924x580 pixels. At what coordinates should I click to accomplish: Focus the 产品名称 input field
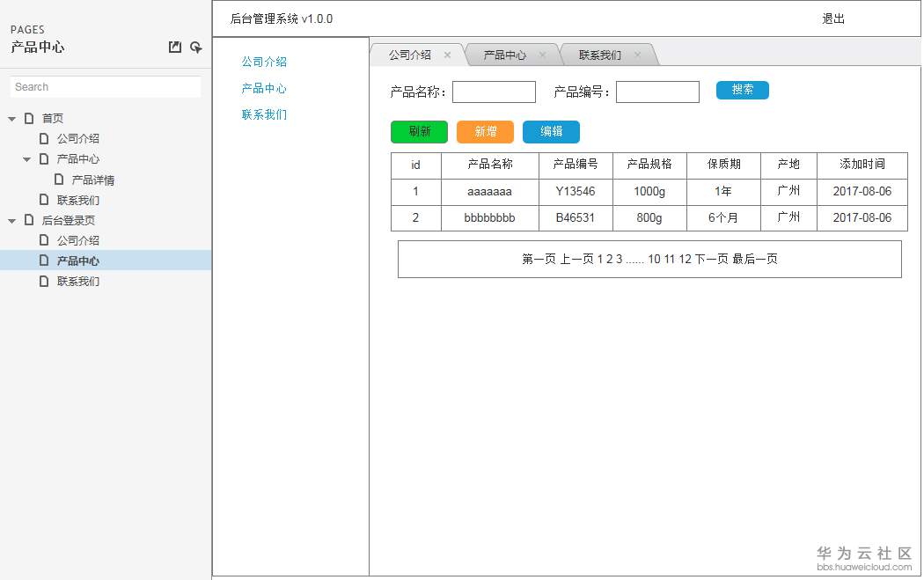tap(494, 92)
